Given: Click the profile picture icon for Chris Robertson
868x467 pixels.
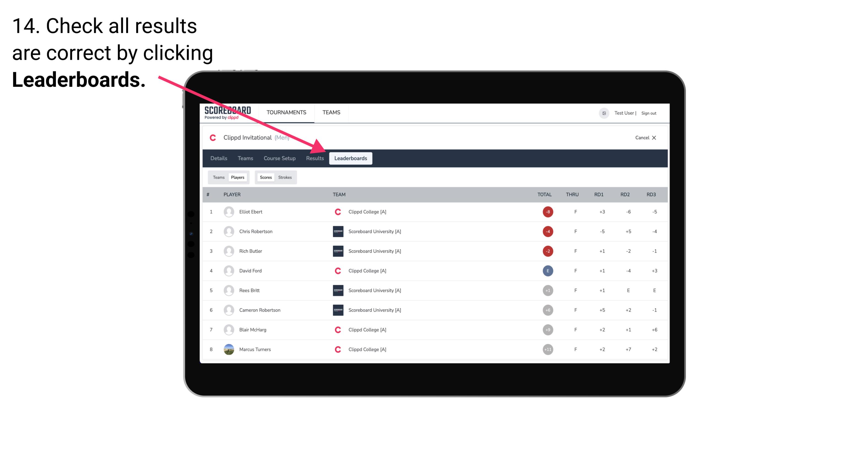Looking at the screenshot, I should click(x=228, y=231).
